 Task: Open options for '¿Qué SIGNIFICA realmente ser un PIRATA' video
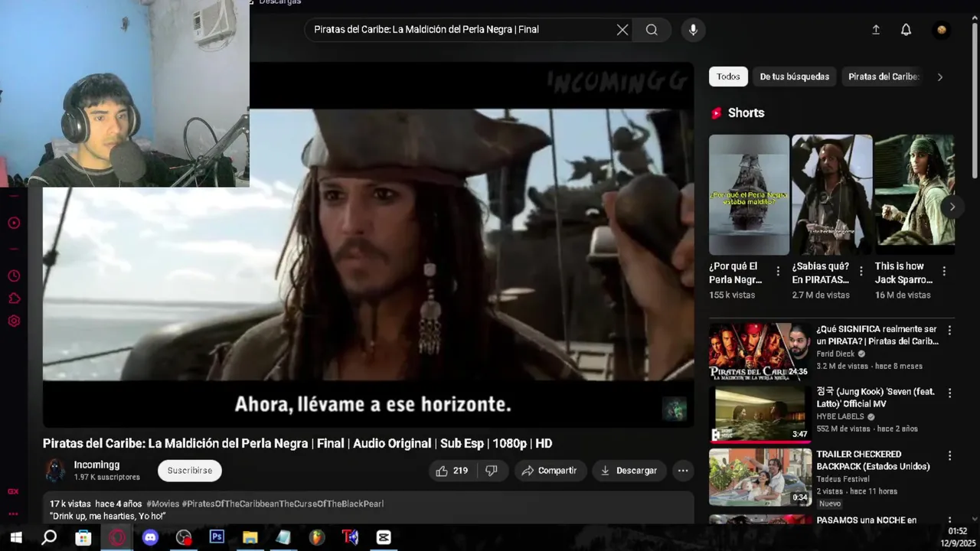point(949,331)
